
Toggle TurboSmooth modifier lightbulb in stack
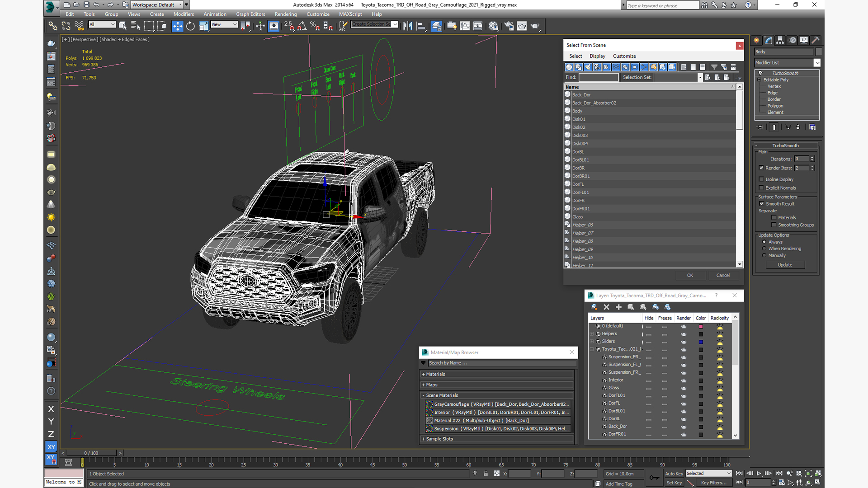pyautogui.click(x=760, y=73)
